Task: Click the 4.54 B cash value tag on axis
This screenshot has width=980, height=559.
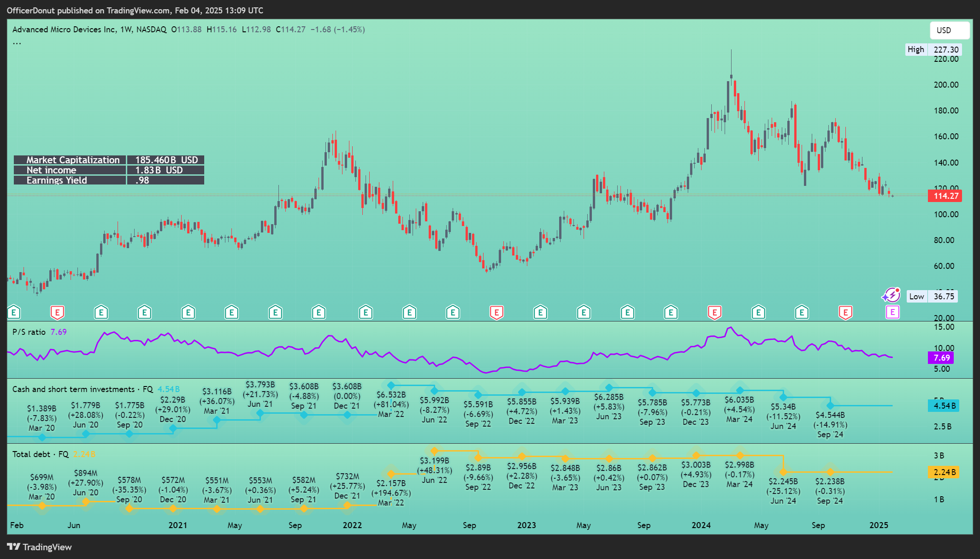Action: point(944,406)
